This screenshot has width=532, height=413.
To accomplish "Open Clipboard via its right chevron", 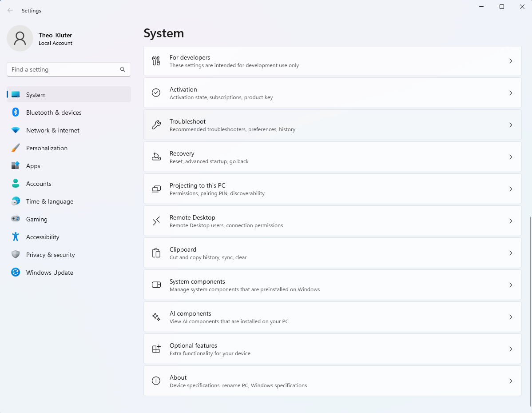I will 511,253.
